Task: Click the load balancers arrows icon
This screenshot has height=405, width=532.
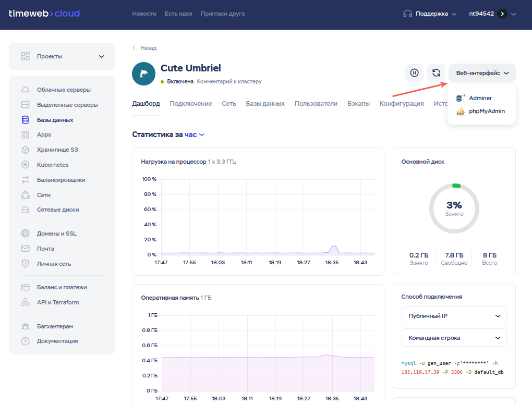Action: 25,180
